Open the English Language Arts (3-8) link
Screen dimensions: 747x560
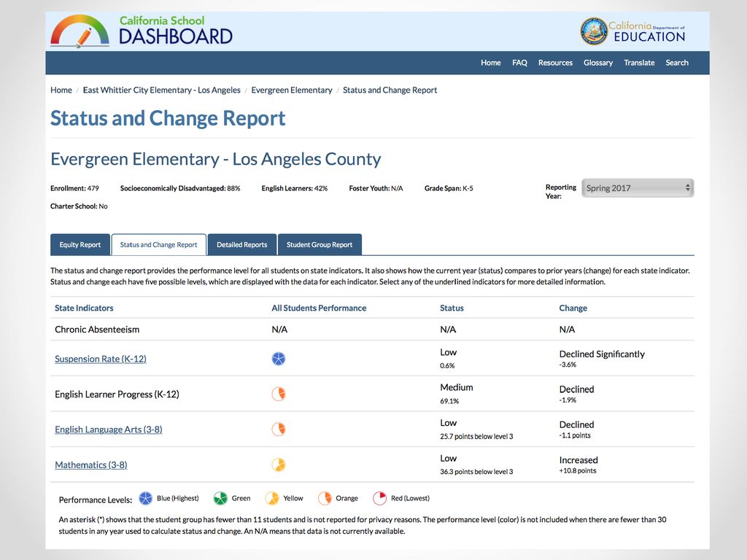click(109, 429)
